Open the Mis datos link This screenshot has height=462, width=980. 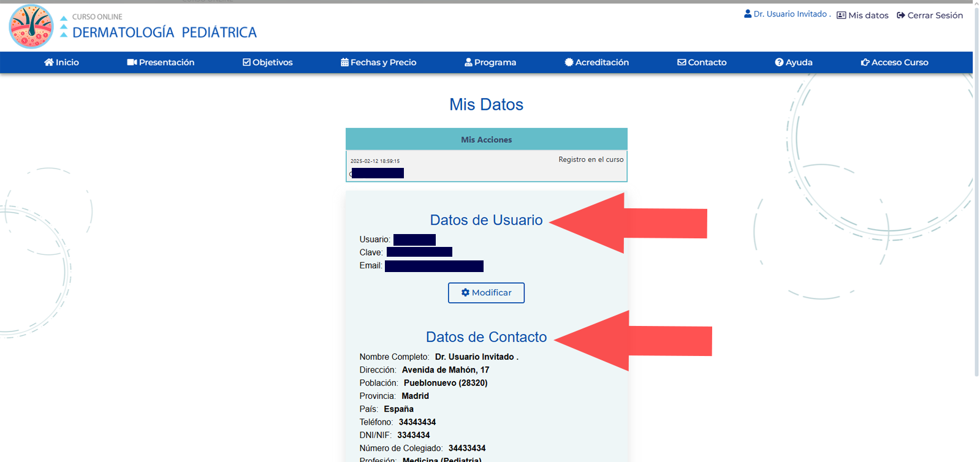pyautogui.click(x=868, y=15)
